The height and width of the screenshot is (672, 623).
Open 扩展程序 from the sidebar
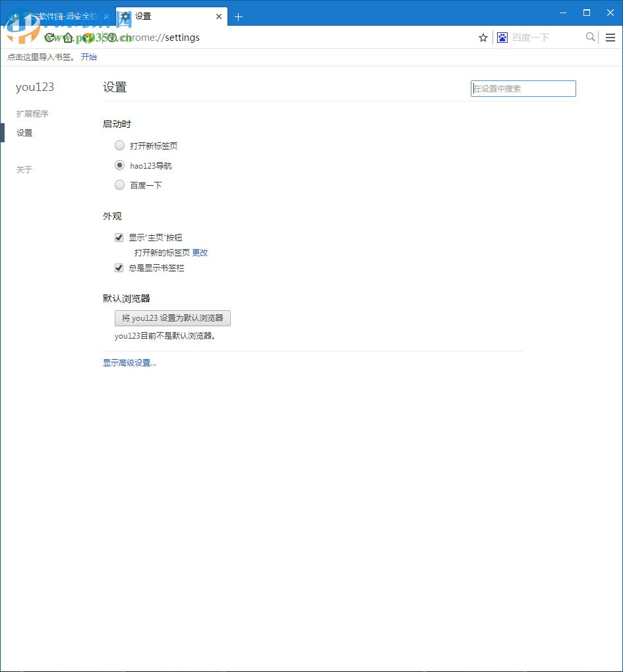pos(32,113)
